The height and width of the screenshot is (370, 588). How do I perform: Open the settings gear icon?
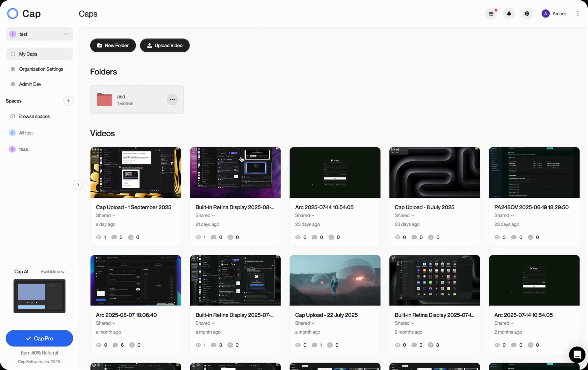pos(527,13)
